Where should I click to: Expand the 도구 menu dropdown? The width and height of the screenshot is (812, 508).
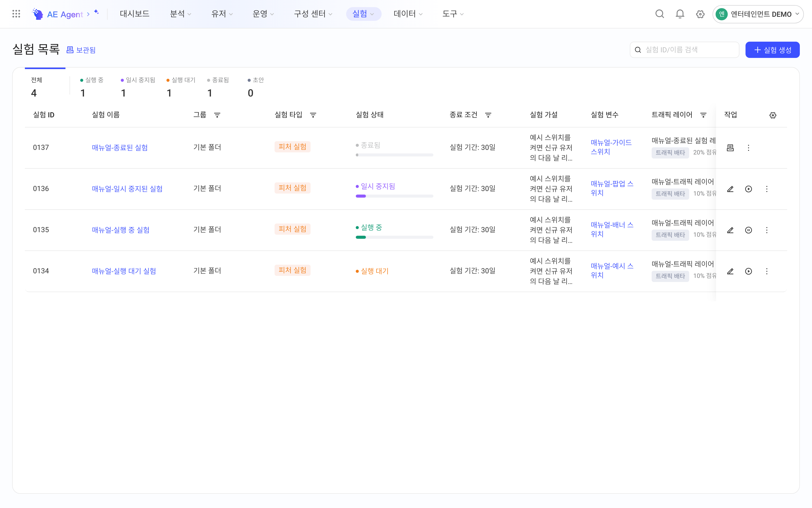point(453,14)
